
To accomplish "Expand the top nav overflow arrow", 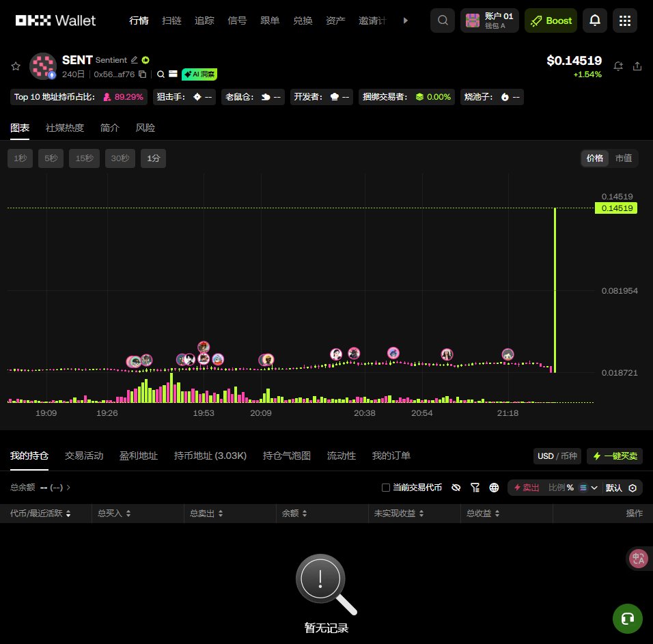I will tap(406, 20).
